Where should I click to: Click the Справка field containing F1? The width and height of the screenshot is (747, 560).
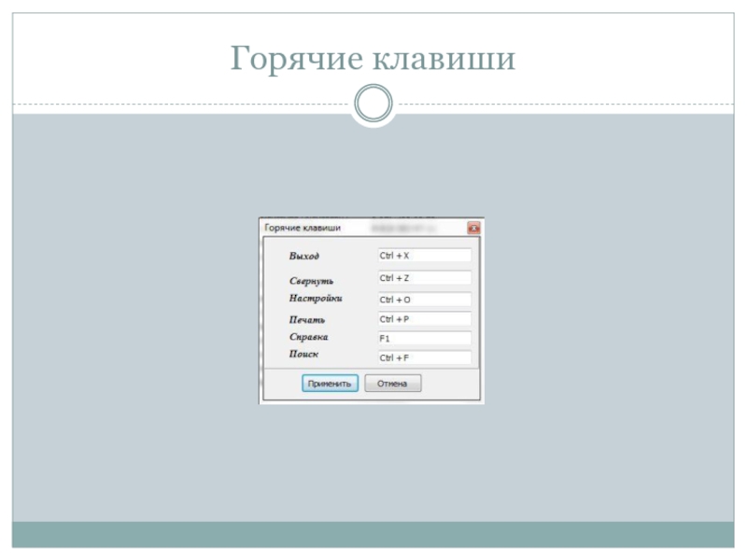424,338
